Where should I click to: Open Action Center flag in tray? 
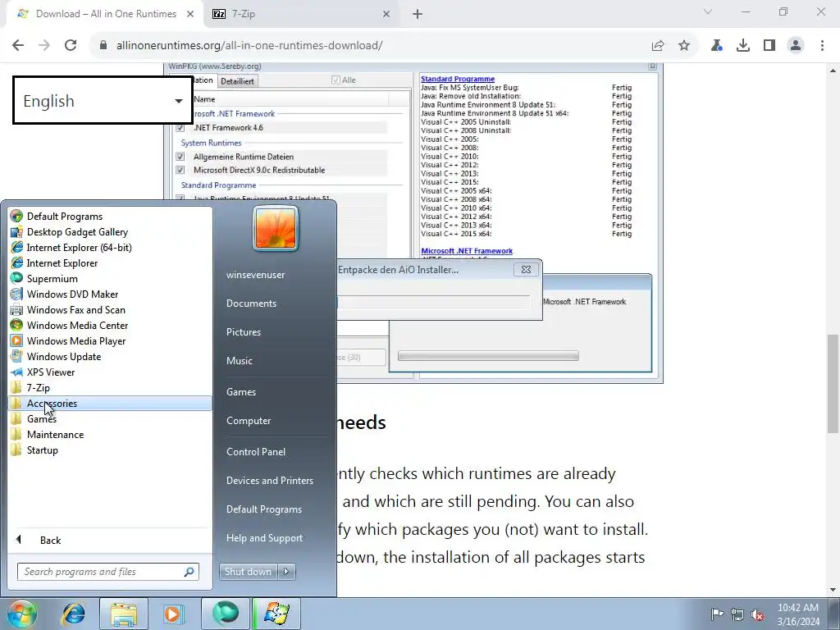coord(717,614)
